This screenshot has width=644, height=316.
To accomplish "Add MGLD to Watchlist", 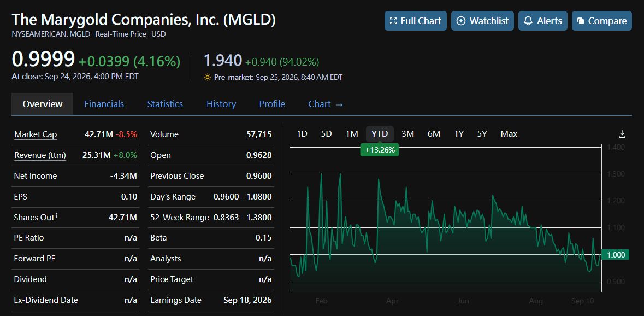I will (482, 21).
